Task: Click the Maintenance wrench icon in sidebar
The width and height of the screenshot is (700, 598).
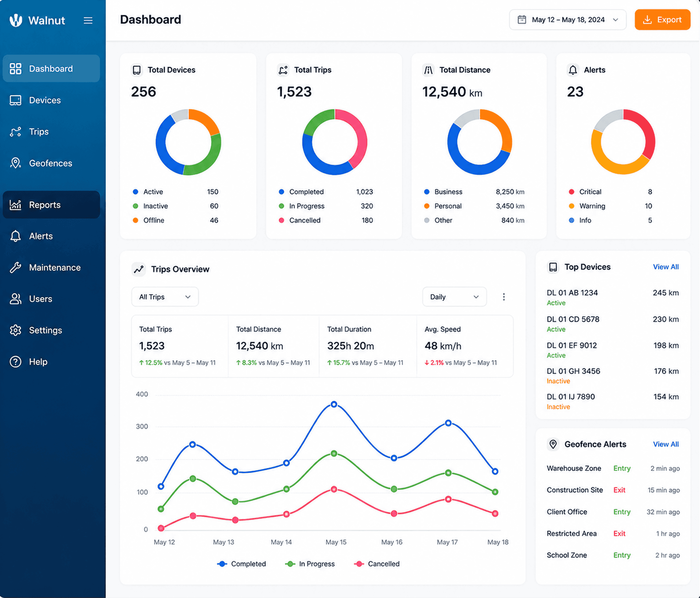Action: point(15,267)
